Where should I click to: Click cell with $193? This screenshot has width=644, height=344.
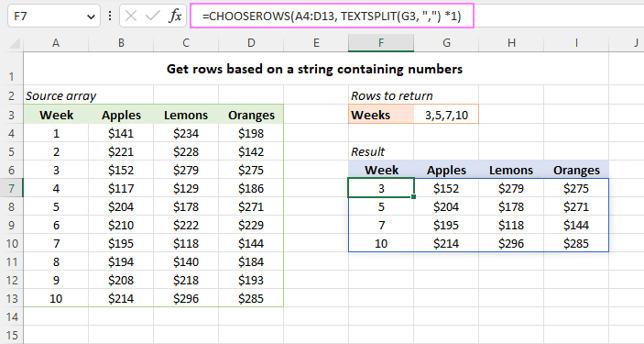click(x=251, y=280)
